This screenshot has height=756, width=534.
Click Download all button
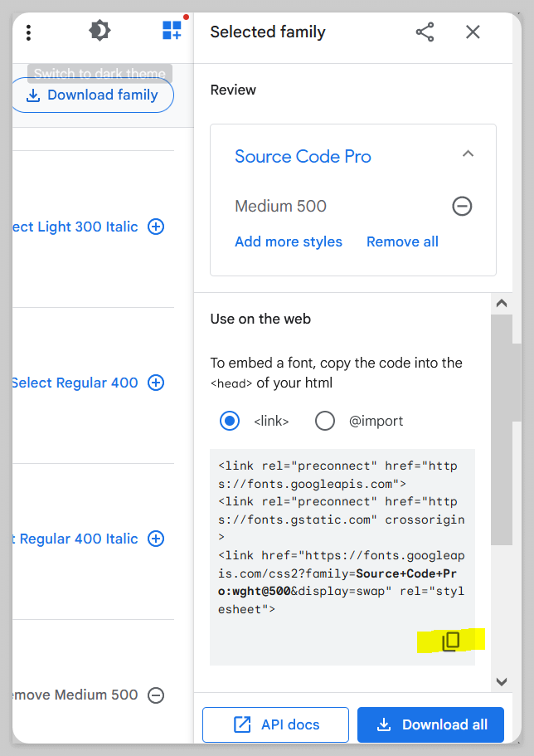[x=431, y=724]
